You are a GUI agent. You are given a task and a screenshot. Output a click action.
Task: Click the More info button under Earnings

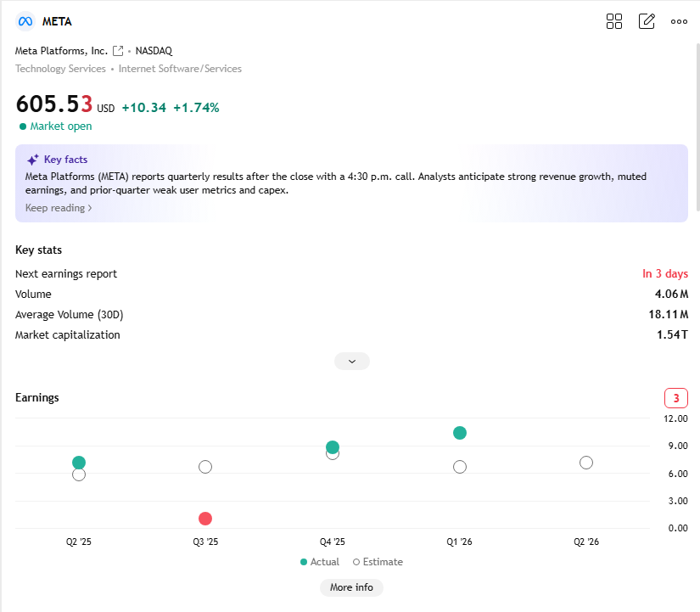351,587
